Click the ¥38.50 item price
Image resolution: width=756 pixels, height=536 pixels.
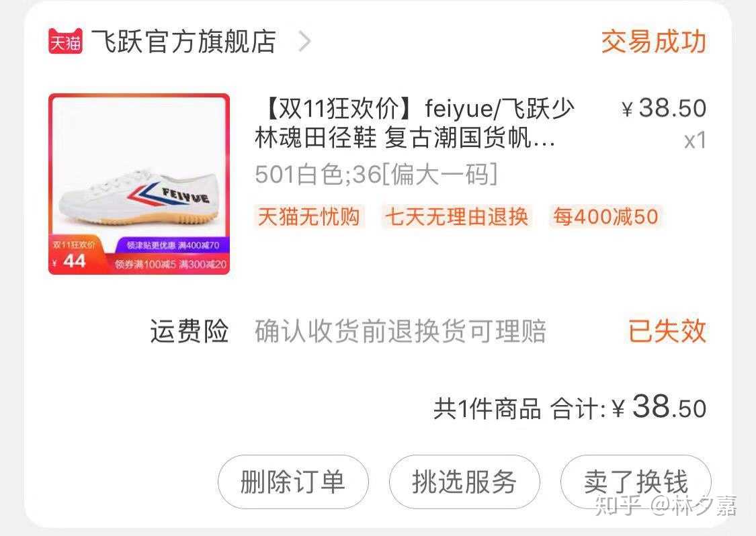[x=664, y=108]
